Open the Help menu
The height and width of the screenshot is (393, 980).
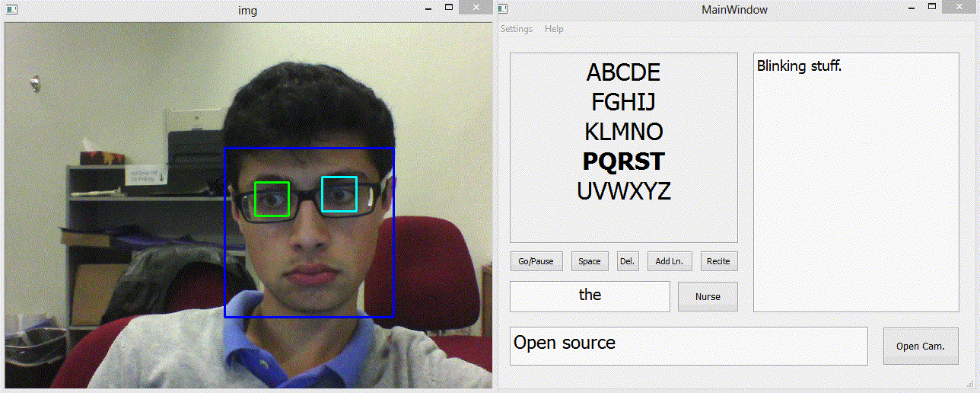tap(554, 29)
